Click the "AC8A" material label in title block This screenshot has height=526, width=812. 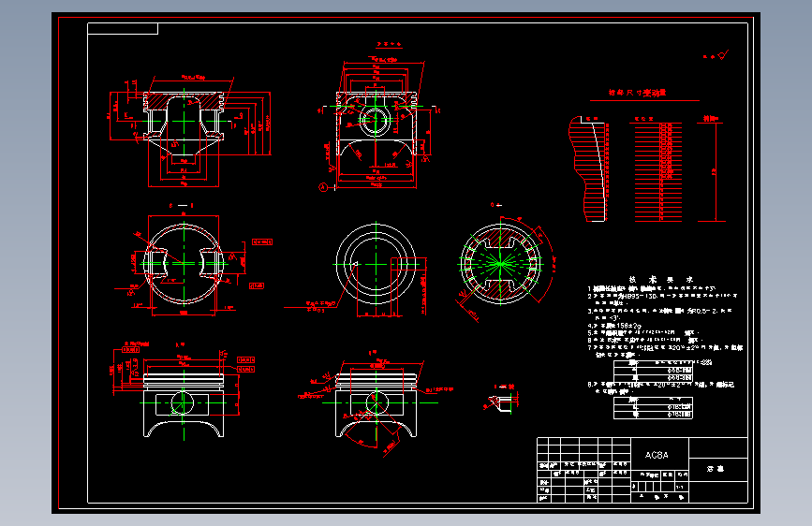tap(657, 455)
